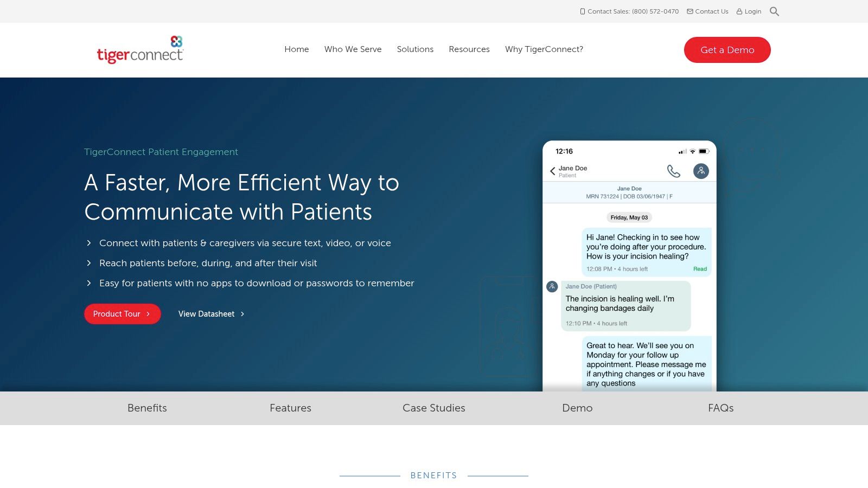Click the chevron before 'Reach patients before, during'

pyautogui.click(x=89, y=263)
